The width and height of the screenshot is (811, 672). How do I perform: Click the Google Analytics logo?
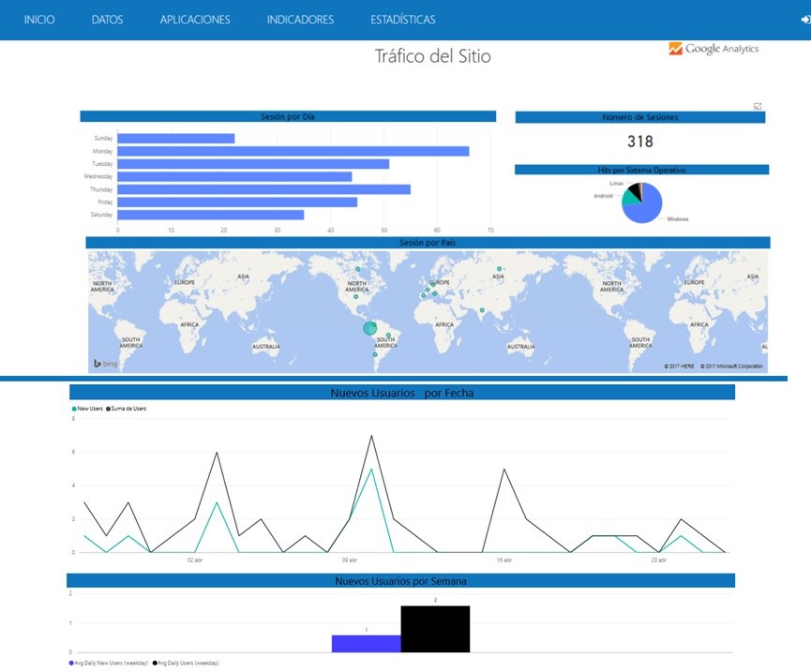click(713, 49)
